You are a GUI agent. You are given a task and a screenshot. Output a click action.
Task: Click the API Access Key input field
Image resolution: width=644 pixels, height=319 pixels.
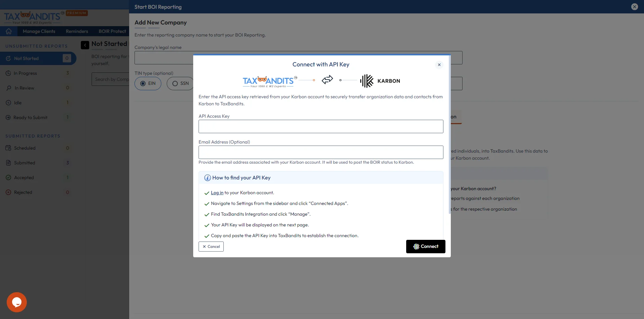pos(321,126)
